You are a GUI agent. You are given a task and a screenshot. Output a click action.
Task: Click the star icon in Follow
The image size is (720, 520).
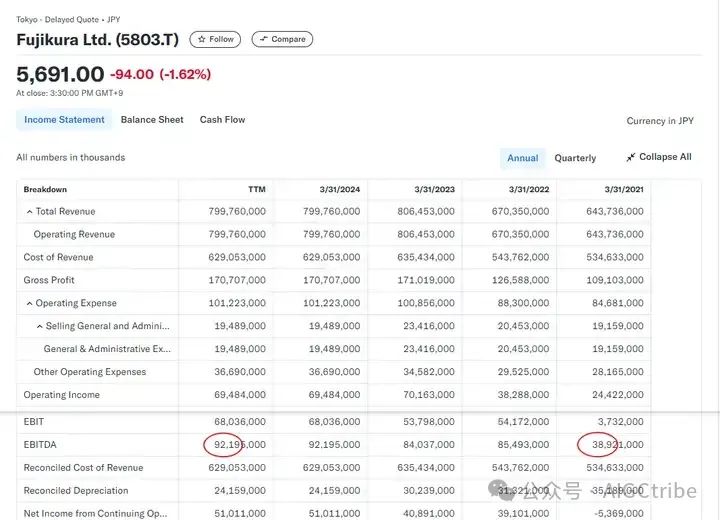coord(202,40)
